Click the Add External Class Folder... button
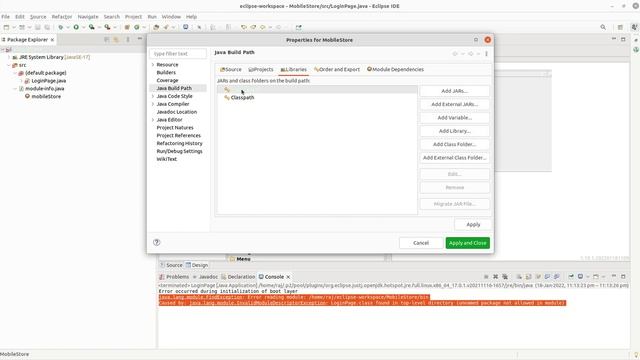 pos(454,158)
